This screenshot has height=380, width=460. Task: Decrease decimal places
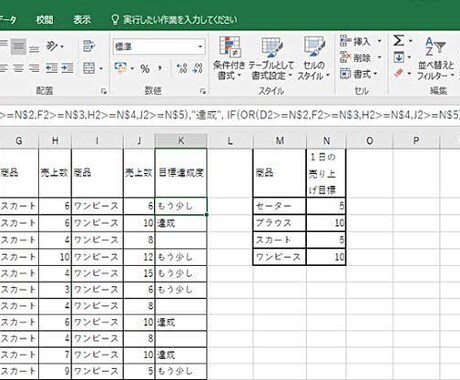198,68
